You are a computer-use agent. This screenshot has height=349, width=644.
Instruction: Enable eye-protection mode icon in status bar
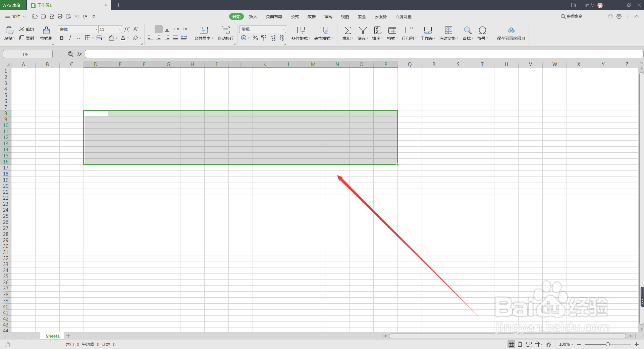coord(548,344)
